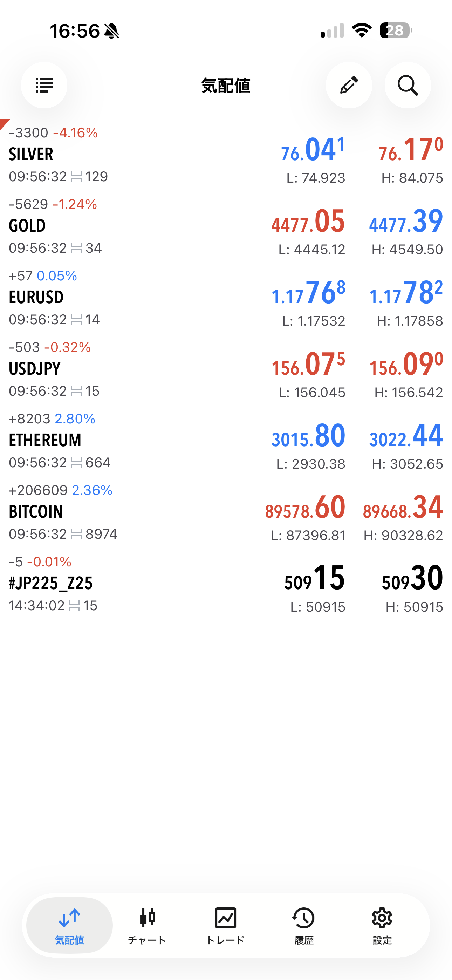Tap the pencil edit icon
This screenshot has width=452, height=980.
coord(349,85)
